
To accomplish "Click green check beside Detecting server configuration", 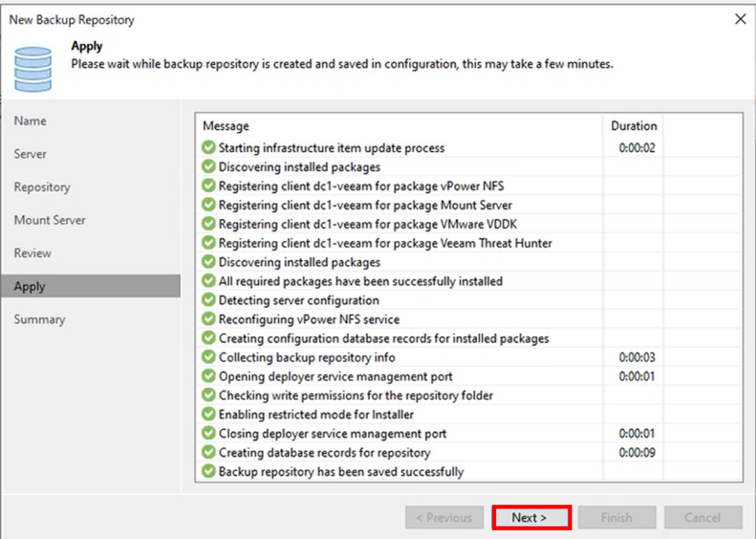I will pos(209,300).
